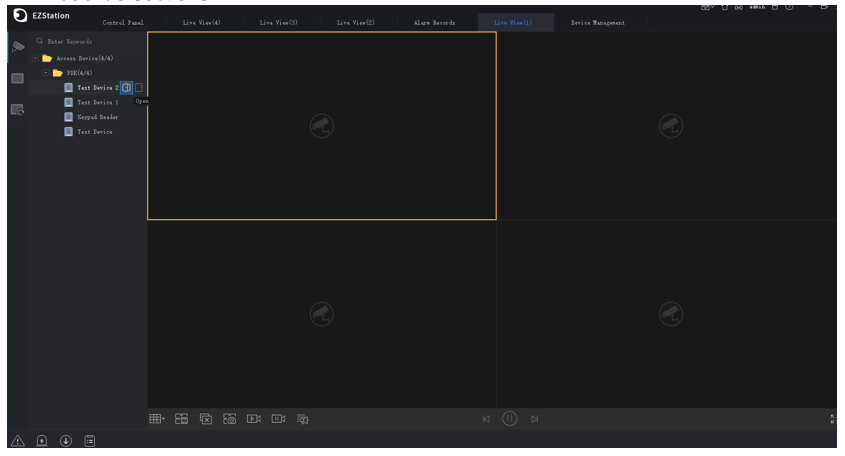Collapse the PDK(4/4) folder node
This screenshot has width=845, height=456.
[46, 73]
